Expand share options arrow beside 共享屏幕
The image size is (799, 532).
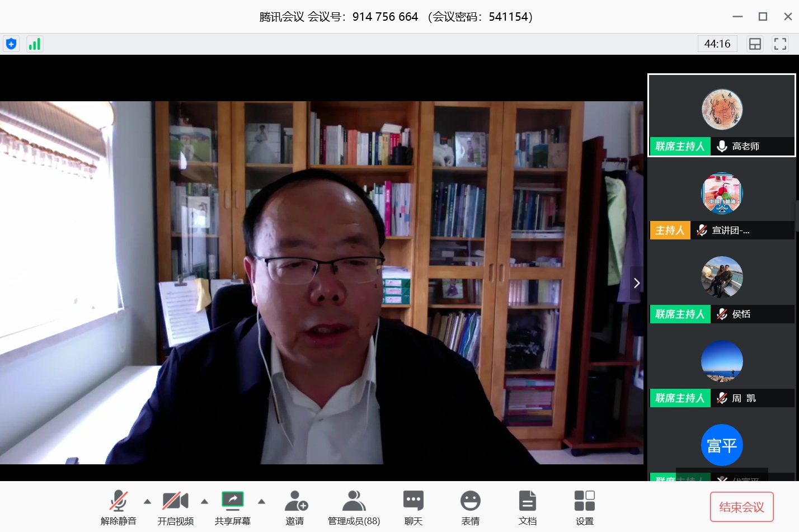coord(261,501)
